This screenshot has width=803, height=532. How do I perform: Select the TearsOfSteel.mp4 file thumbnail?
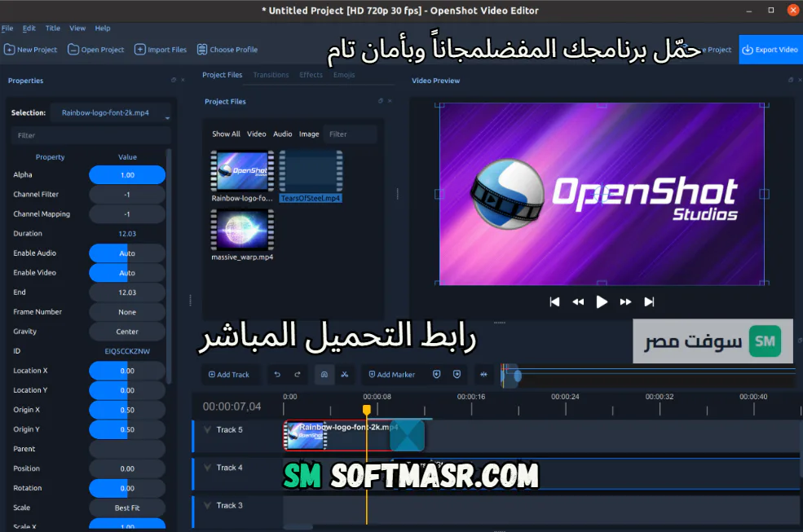coord(311,171)
